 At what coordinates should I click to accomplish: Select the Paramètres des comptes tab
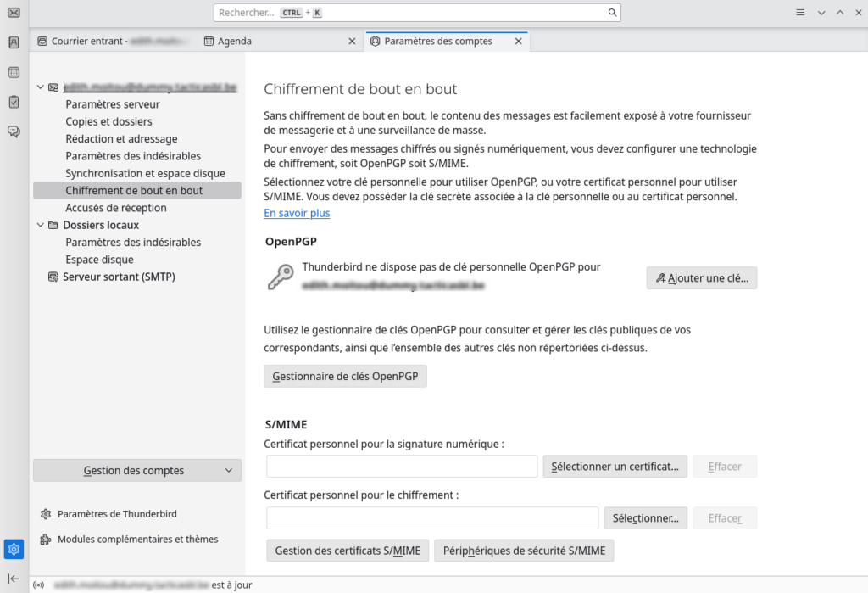(x=448, y=41)
